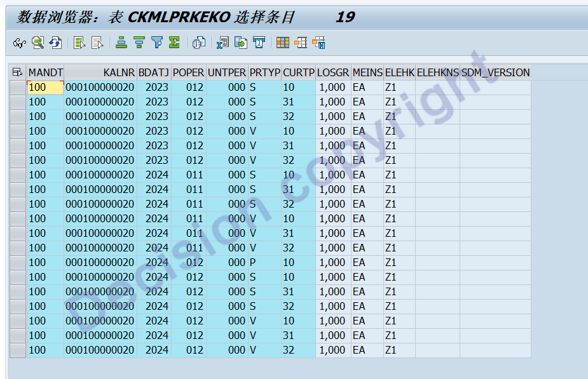Open the Set Filter funnel icon
This screenshot has width=588, height=379.
tap(157, 43)
